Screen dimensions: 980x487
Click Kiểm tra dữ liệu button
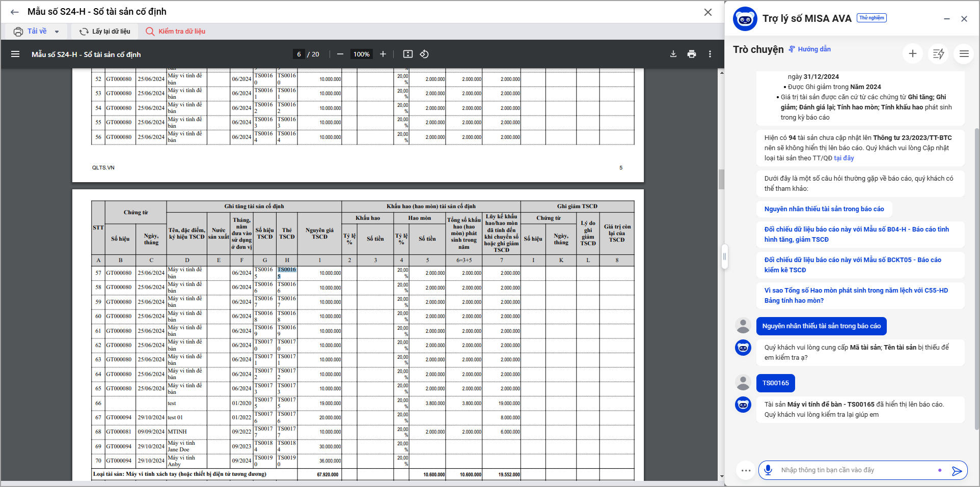point(176,32)
